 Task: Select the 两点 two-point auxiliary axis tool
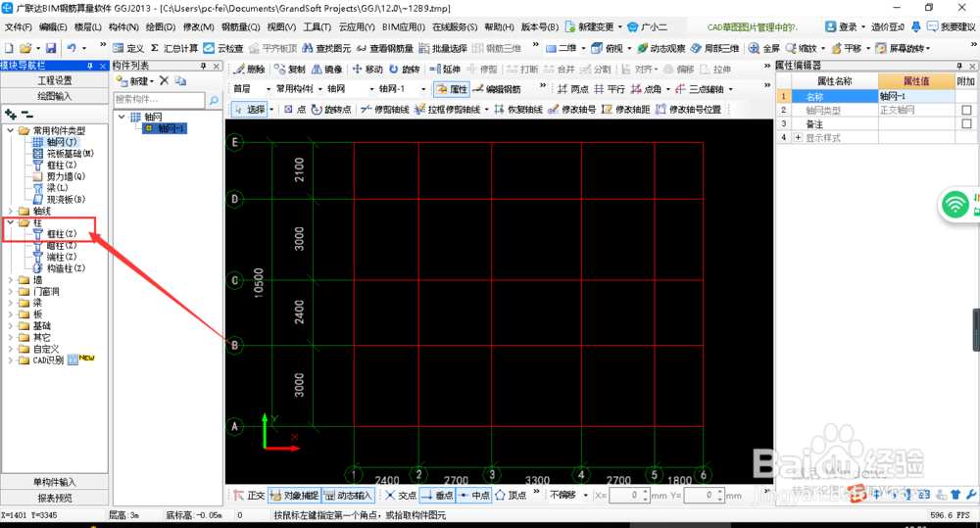click(572, 89)
